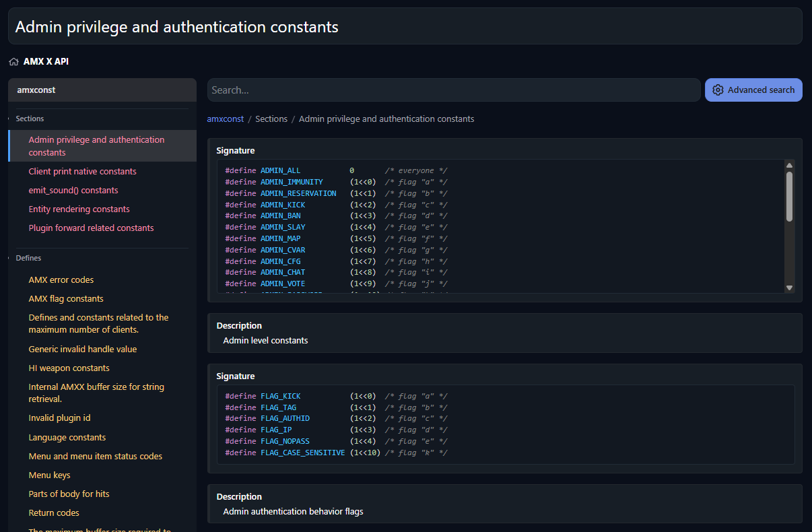The image size is (812, 532).
Task: Select Client print native constants section
Action: (82, 172)
